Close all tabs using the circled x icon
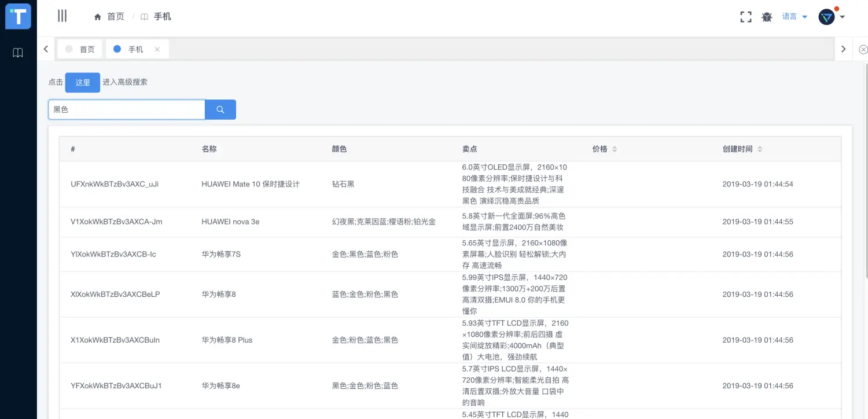The image size is (868, 419). [863, 50]
